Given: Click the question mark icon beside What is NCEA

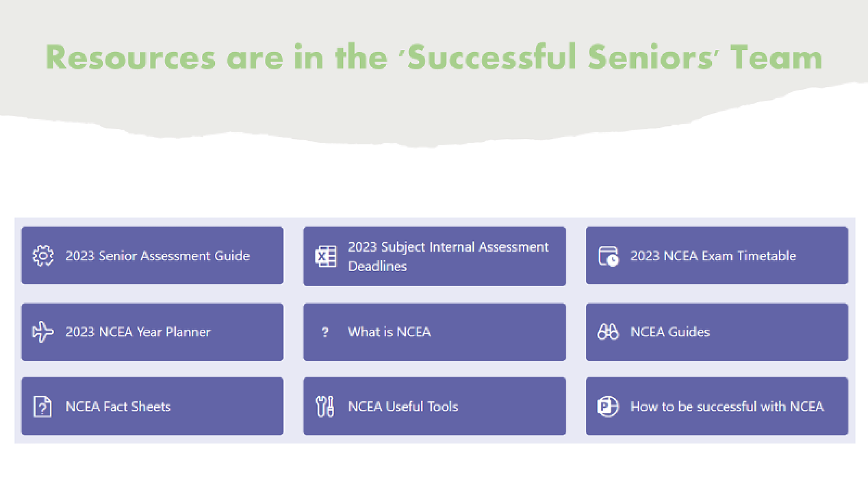Looking at the screenshot, I should tap(325, 332).
